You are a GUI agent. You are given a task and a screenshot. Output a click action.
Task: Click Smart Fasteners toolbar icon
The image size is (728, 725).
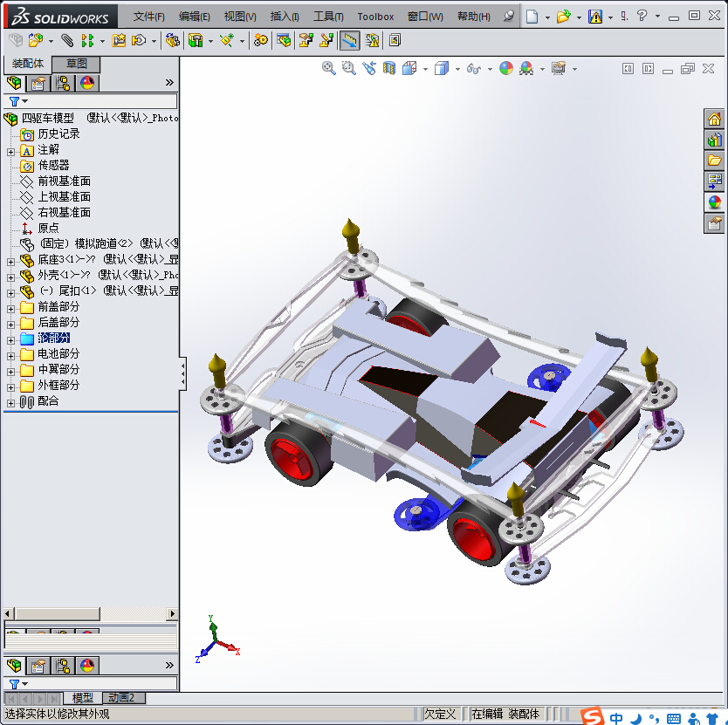(119, 41)
